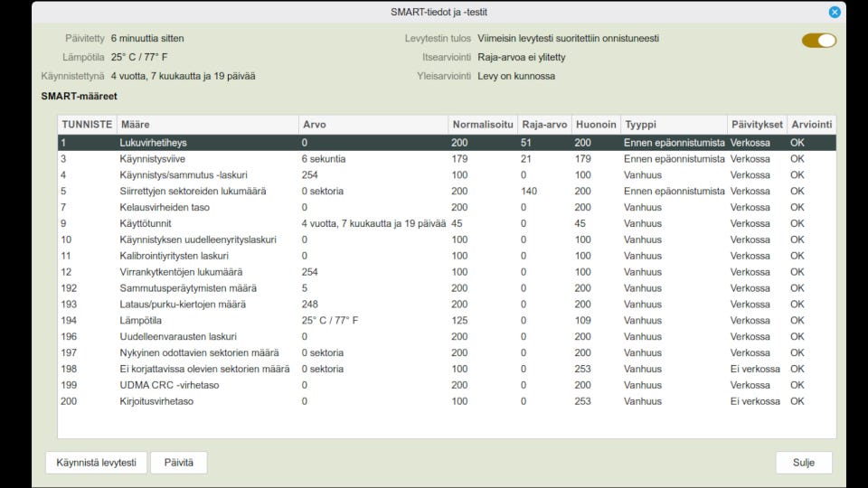Sort by the Määre column header

tap(208, 125)
